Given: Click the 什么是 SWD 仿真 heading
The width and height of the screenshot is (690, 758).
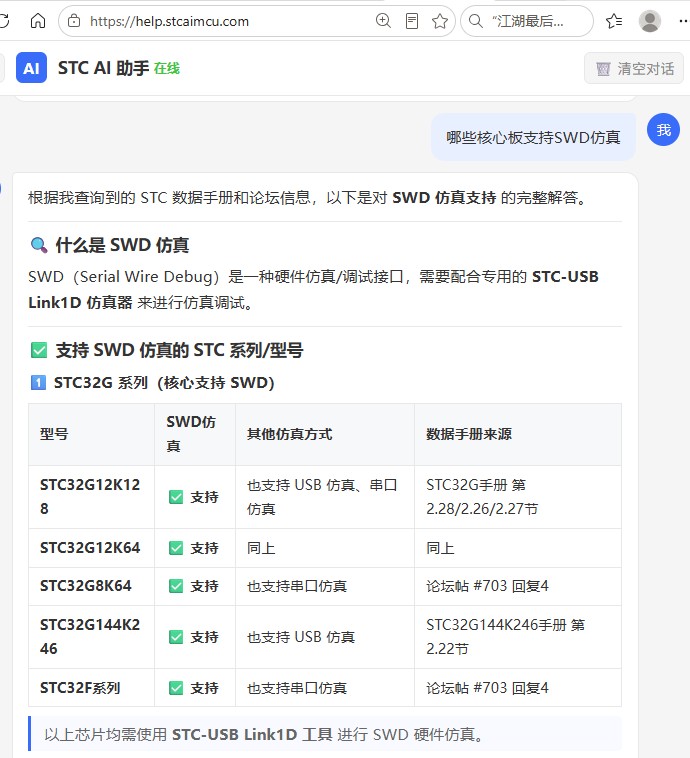Looking at the screenshot, I should coord(109,245).
